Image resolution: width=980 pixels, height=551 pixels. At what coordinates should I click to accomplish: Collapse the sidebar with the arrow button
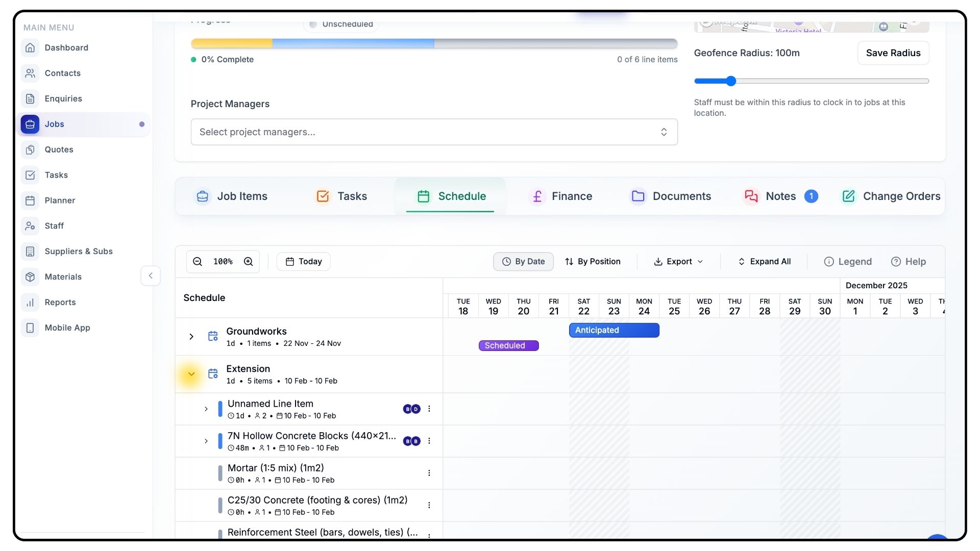coord(151,276)
